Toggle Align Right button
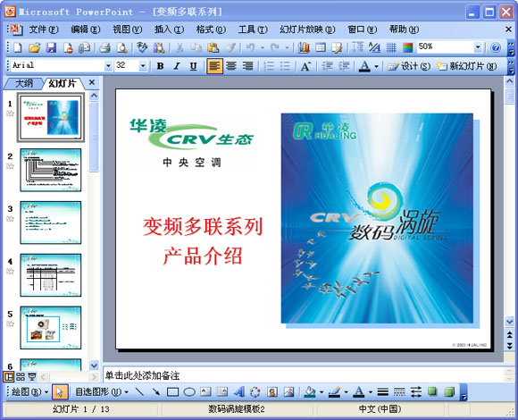The width and height of the screenshot is (518, 420). click(x=247, y=66)
